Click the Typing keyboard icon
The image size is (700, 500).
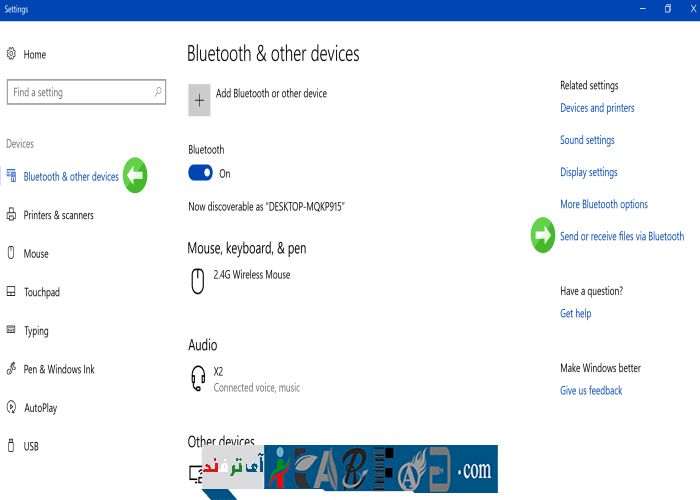click(x=11, y=331)
